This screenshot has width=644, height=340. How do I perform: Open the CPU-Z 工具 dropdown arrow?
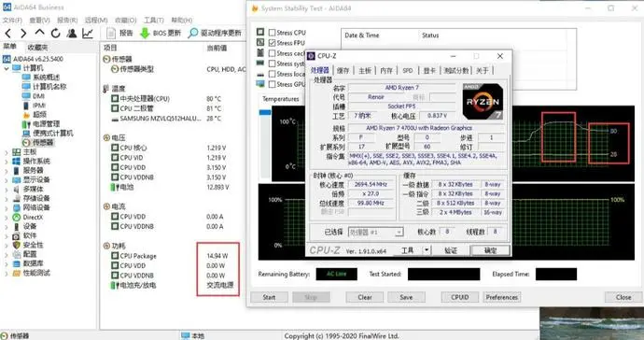click(427, 250)
